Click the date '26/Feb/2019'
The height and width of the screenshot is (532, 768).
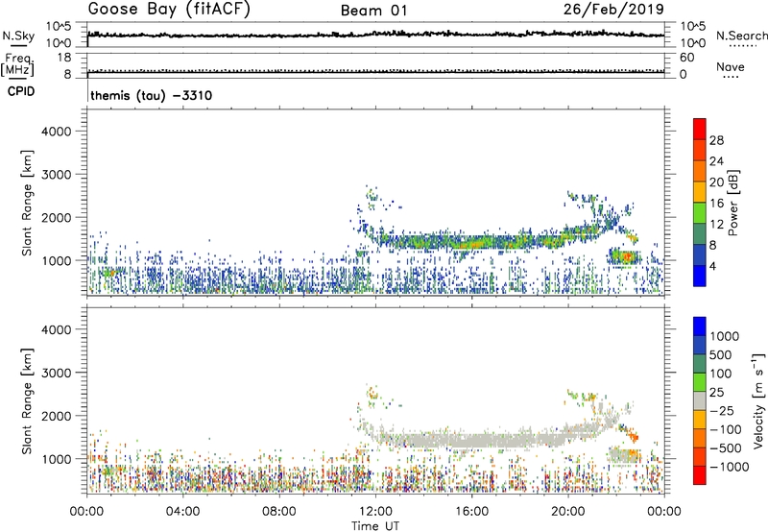[613, 9]
